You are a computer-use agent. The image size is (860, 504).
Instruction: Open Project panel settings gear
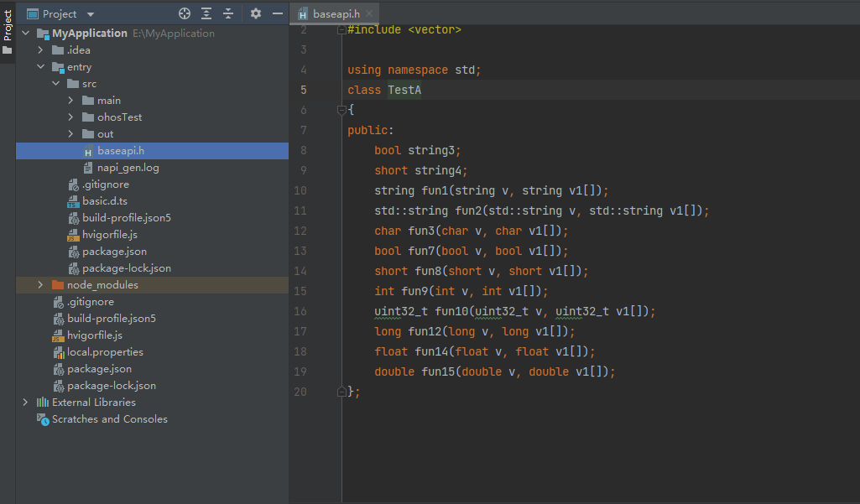[256, 13]
